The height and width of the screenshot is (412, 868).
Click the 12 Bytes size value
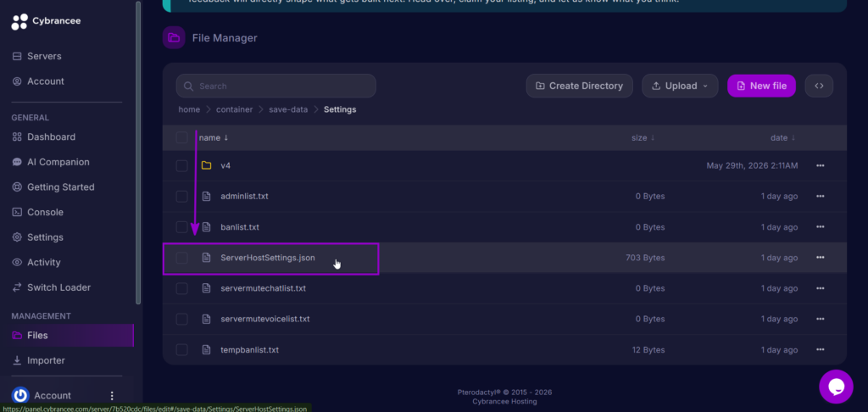coord(648,350)
